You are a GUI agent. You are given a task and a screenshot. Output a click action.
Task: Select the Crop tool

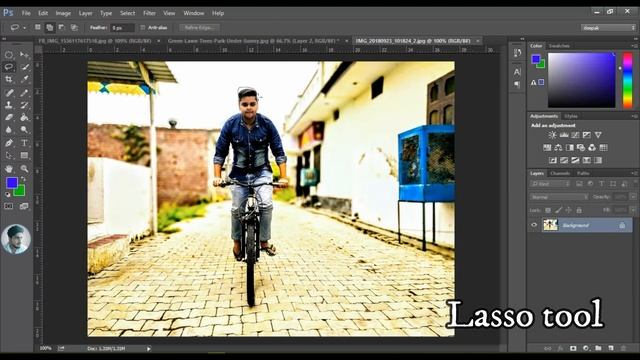[x=9, y=80]
